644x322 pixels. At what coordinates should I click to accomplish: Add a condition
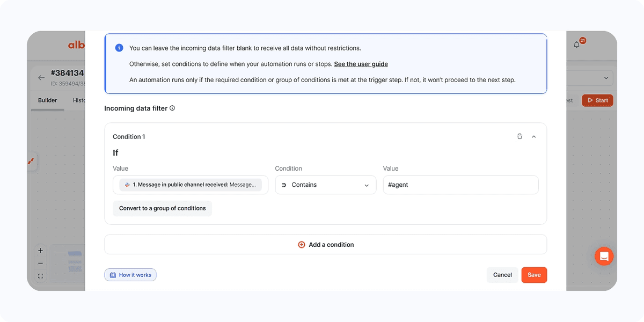click(x=325, y=244)
